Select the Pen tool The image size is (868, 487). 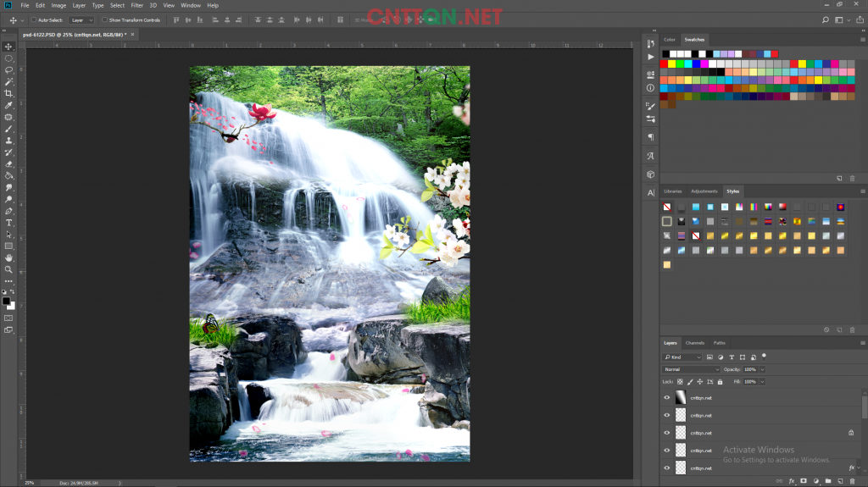[8, 212]
